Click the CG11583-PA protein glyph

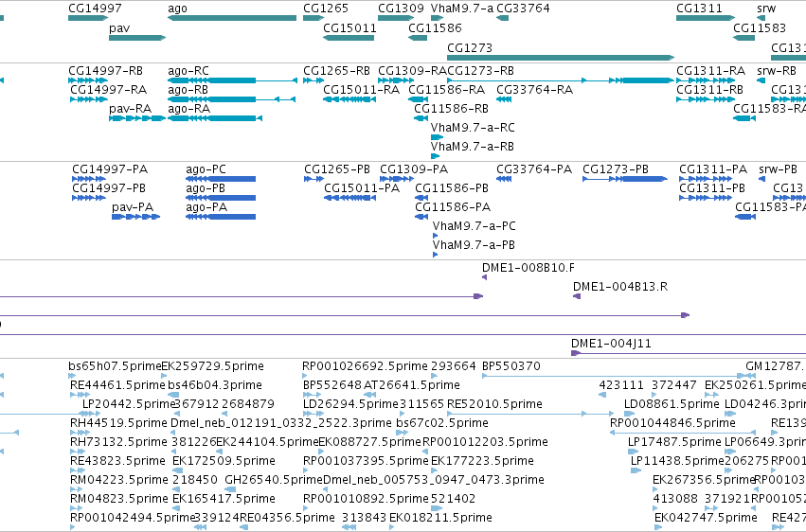click(745, 217)
